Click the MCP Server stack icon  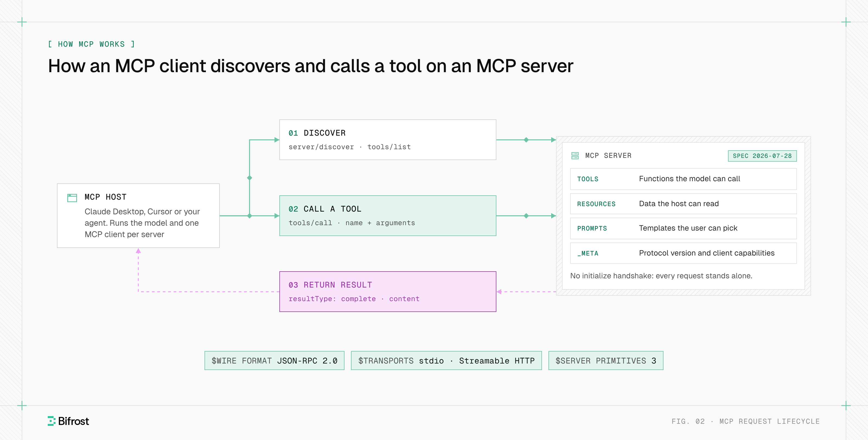pyautogui.click(x=575, y=156)
